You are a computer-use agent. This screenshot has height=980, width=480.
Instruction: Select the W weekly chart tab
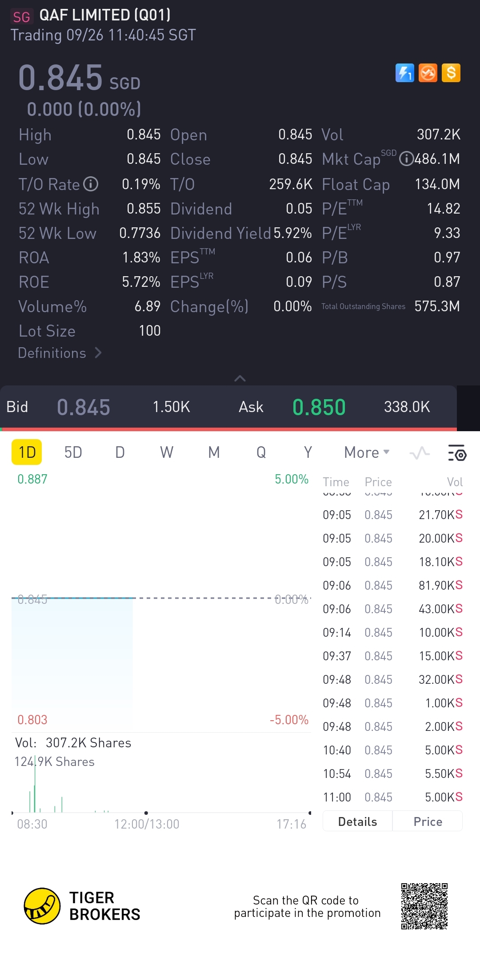coord(167,452)
